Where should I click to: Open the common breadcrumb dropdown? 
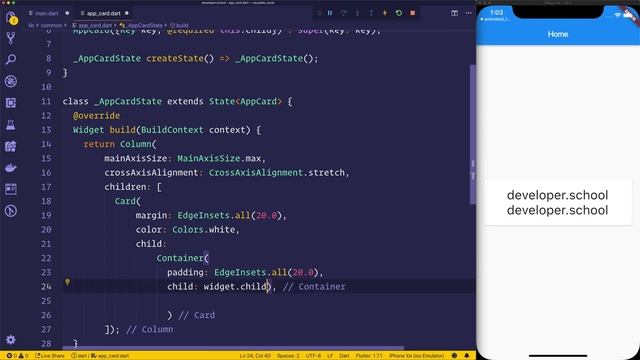(x=52, y=25)
